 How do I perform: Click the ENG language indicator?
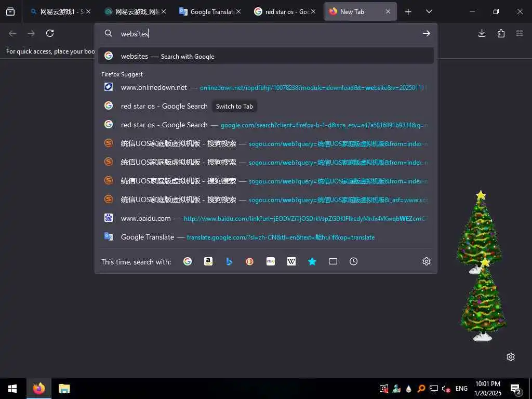click(x=461, y=389)
